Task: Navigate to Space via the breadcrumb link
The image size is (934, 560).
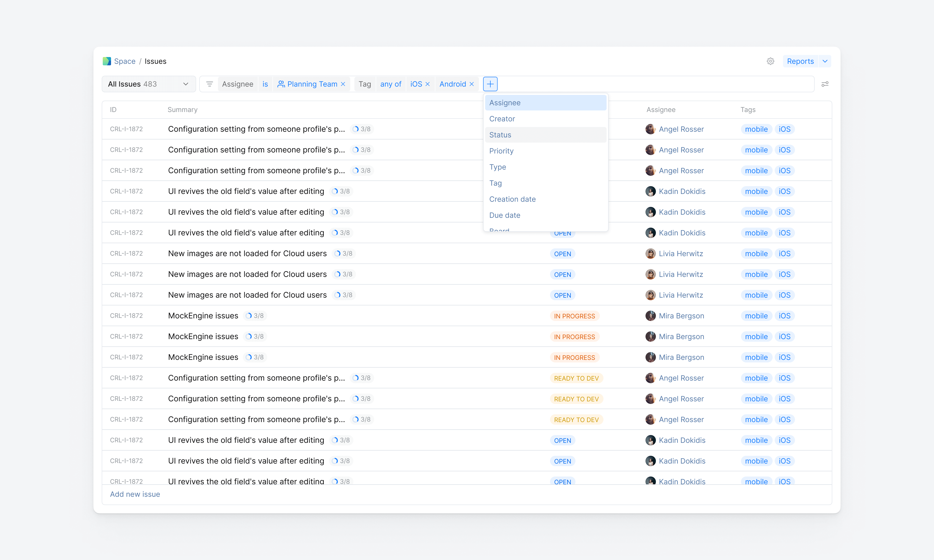Action: [x=125, y=61]
